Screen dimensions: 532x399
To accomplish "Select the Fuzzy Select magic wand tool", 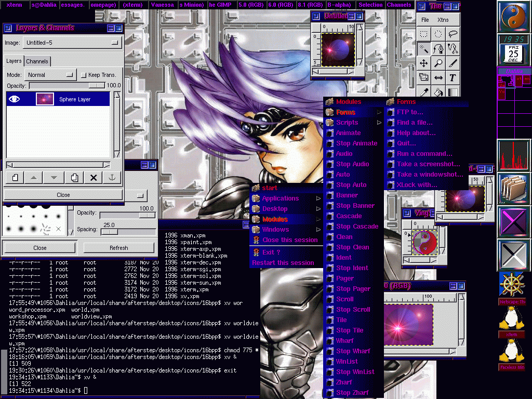I will point(424,49).
